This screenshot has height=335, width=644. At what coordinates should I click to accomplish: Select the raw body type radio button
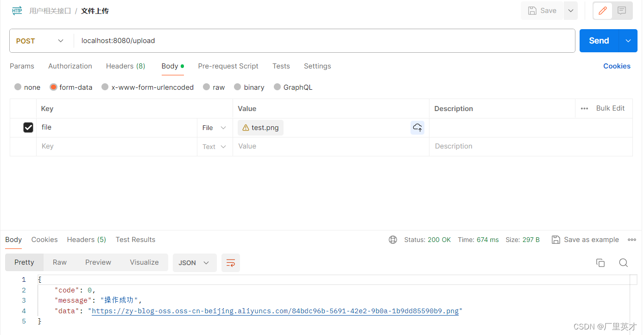point(206,87)
